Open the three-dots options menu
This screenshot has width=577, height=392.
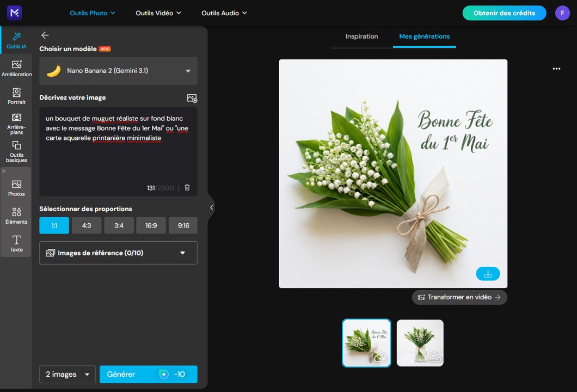(556, 69)
